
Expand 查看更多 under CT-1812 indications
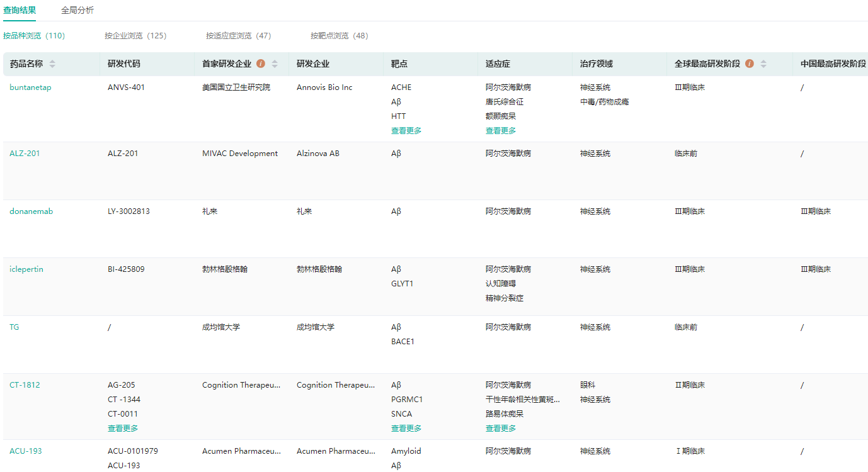pos(501,429)
